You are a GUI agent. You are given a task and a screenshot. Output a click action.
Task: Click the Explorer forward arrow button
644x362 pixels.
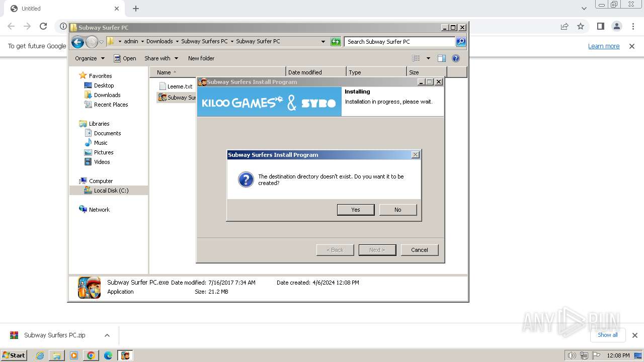coord(92,42)
